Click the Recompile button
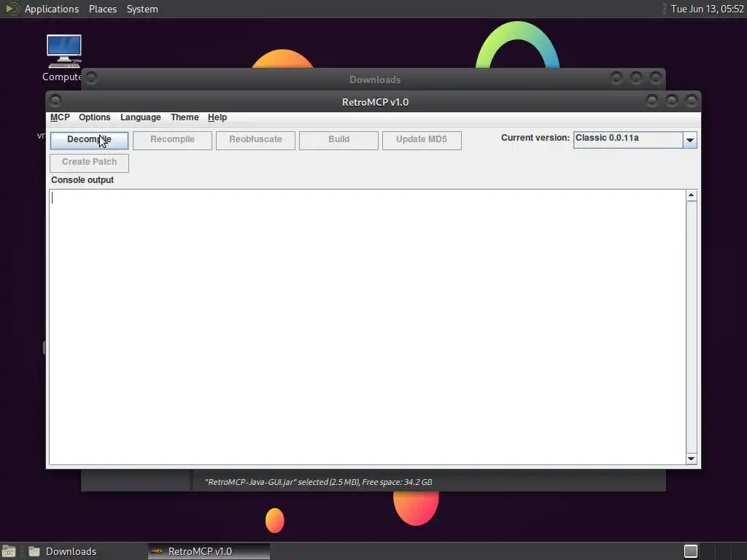Viewport: 747px width, 560px height. click(172, 140)
